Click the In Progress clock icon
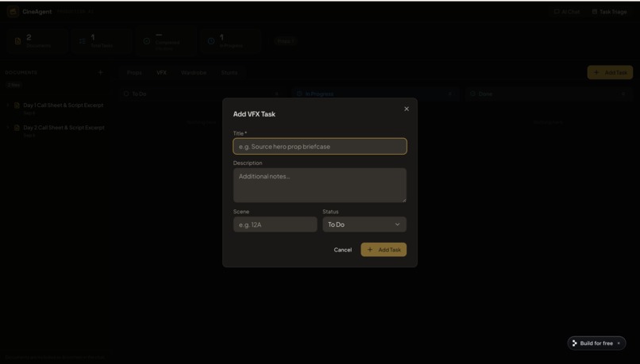 [211, 41]
